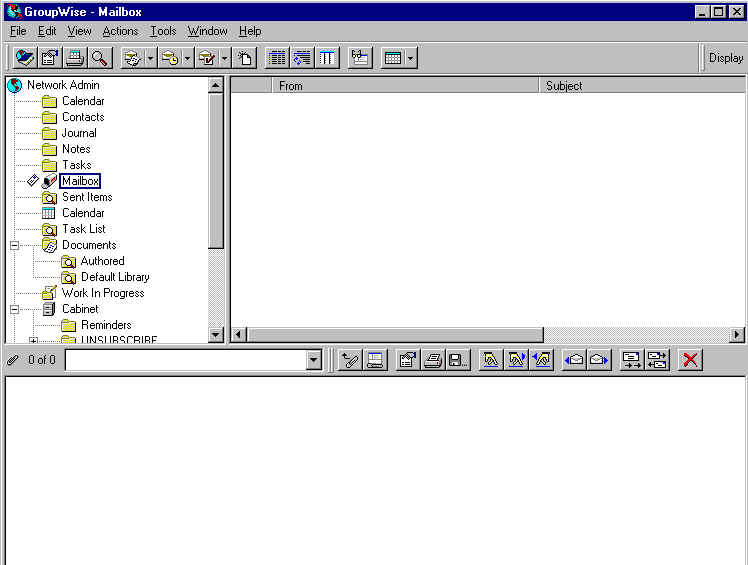Switch to the details list view icon
Viewport: 748px width, 565px height.
pos(277,58)
